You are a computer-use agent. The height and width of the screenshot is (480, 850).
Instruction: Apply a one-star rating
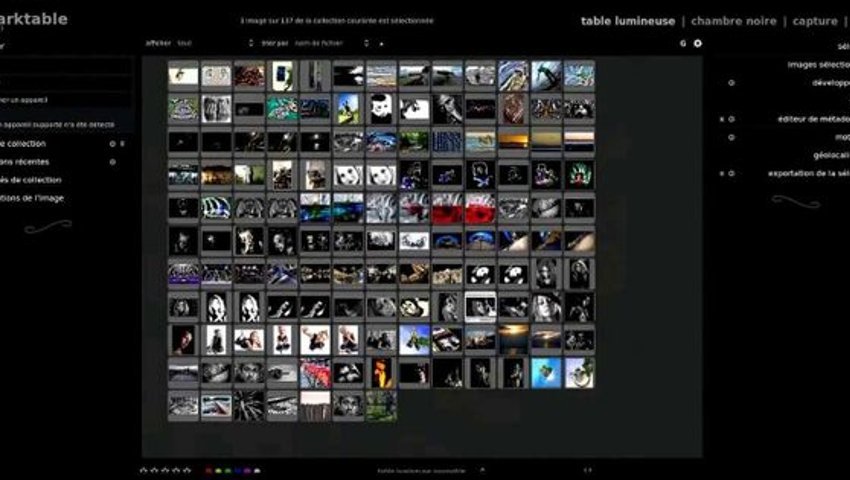pos(144,471)
